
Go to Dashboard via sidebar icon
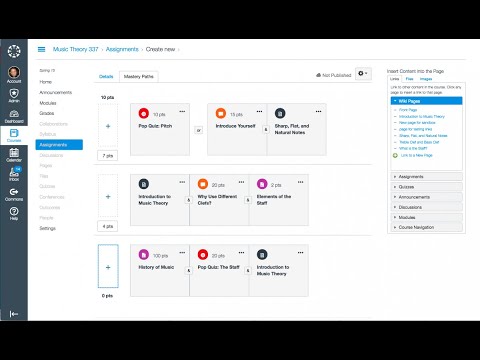click(14, 117)
